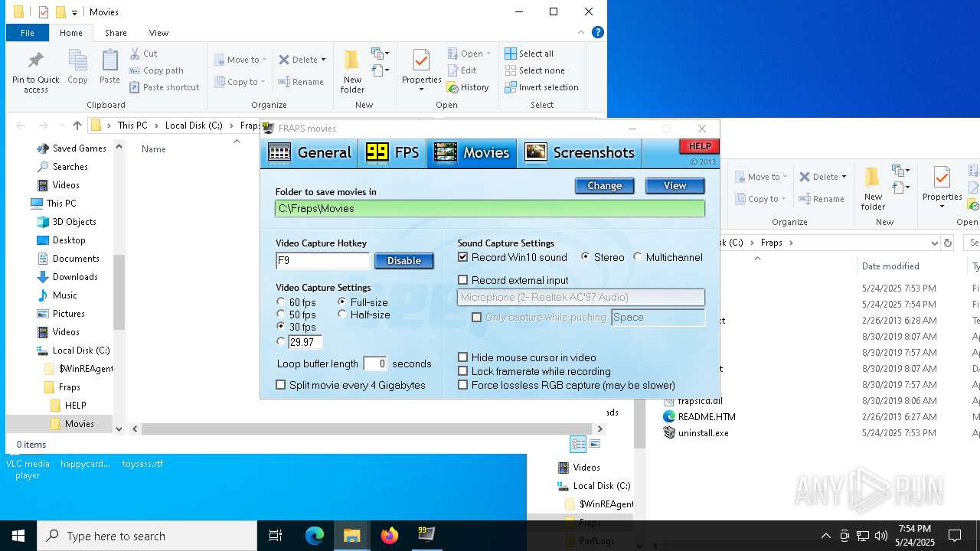Enable Hide mouse cursor in video
Image resolution: width=980 pixels, height=551 pixels.
(462, 357)
